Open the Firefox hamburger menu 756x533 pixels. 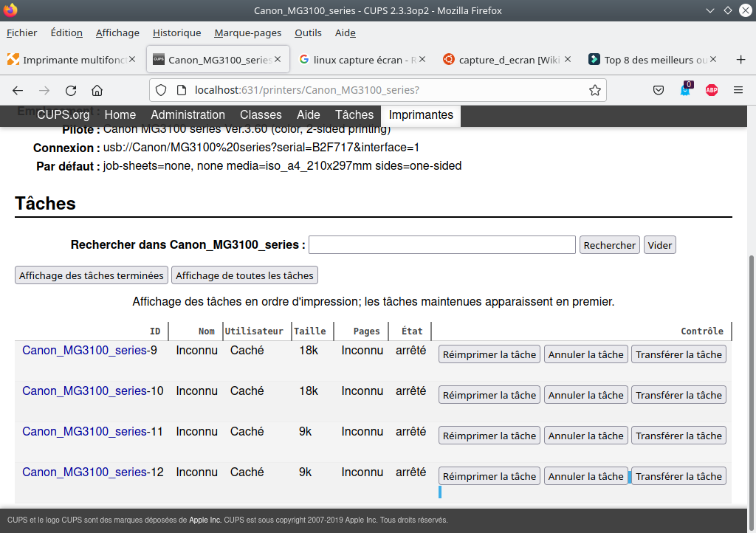click(x=738, y=90)
